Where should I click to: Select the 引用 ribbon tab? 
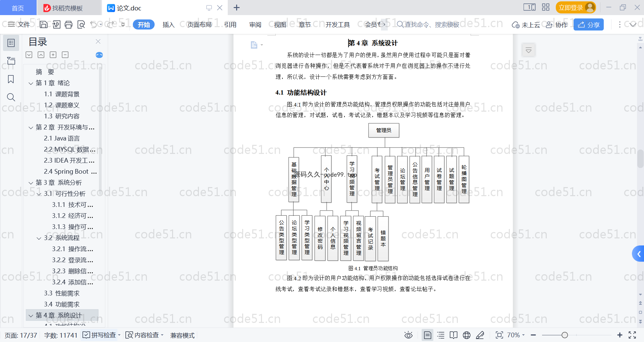click(230, 24)
